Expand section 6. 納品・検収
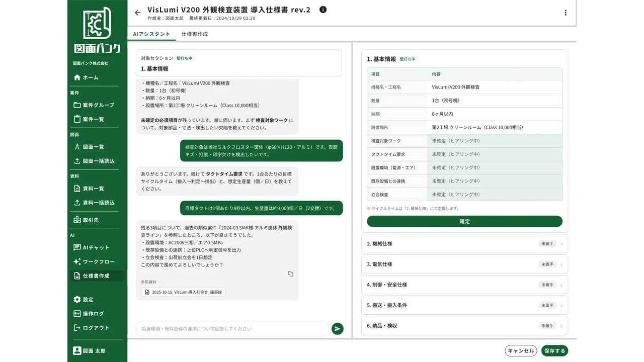Screen dimensions: 644x362 click(x=465, y=326)
